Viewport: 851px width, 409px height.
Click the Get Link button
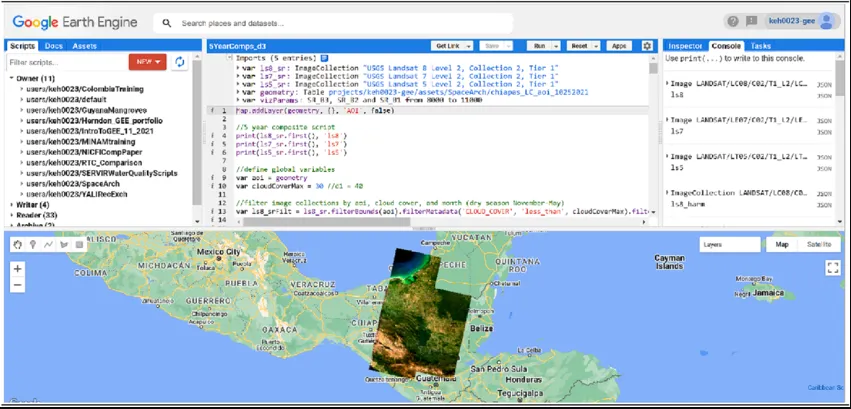pos(448,46)
